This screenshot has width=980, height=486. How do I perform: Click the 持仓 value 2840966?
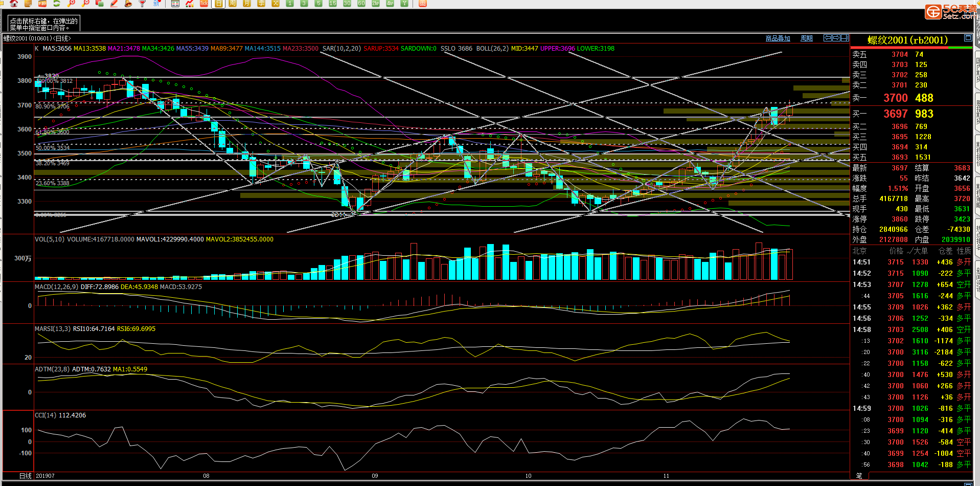(x=894, y=229)
